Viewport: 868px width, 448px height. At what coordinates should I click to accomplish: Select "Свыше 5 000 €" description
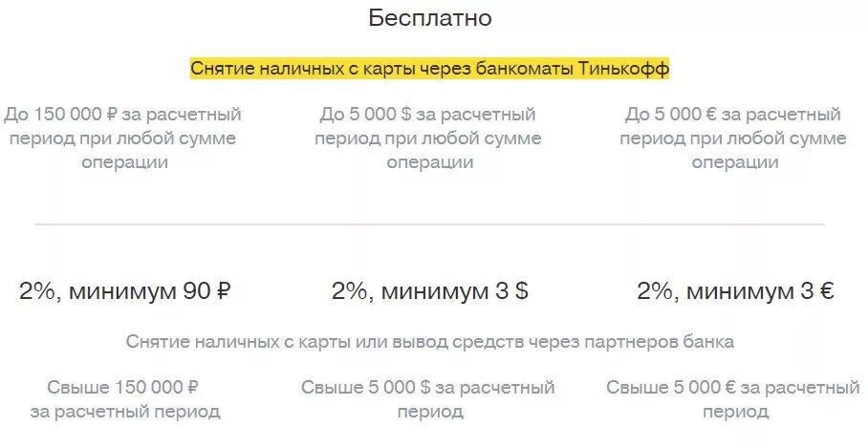733,399
